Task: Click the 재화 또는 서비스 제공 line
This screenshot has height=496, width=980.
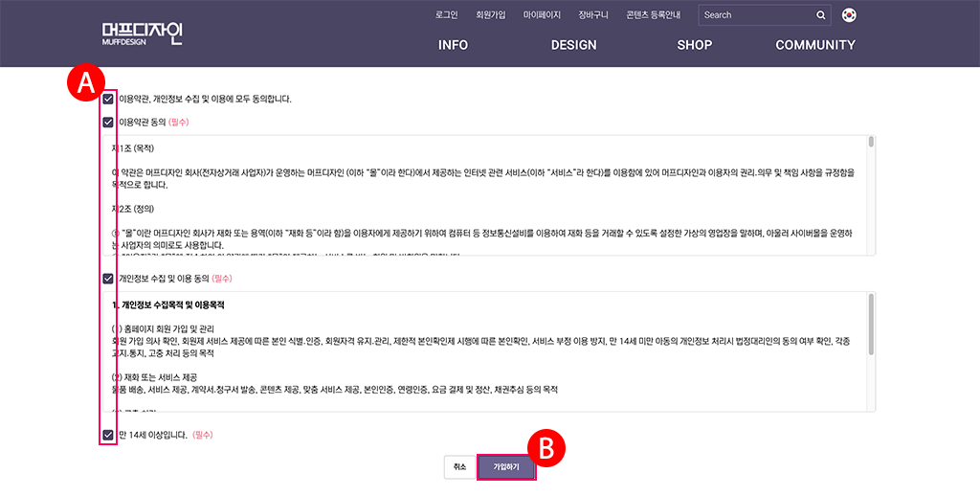Action: coord(154,377)
